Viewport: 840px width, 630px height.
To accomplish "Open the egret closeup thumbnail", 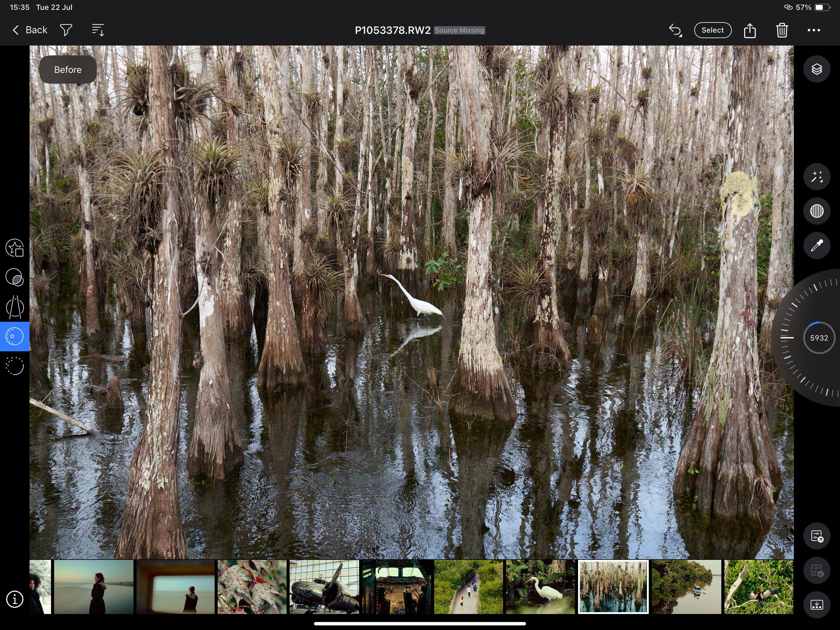I will coord(541,587).
